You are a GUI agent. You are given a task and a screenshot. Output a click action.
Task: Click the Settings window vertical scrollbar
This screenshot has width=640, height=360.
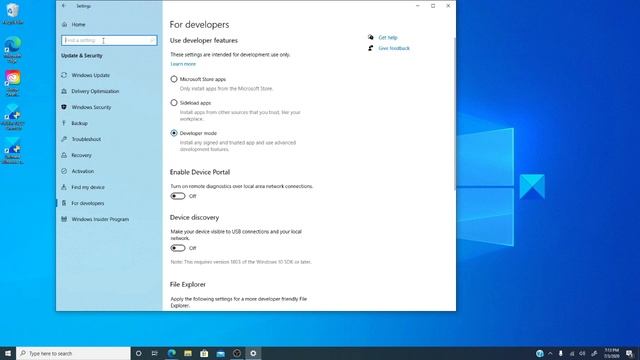click(x=454, y=114)
